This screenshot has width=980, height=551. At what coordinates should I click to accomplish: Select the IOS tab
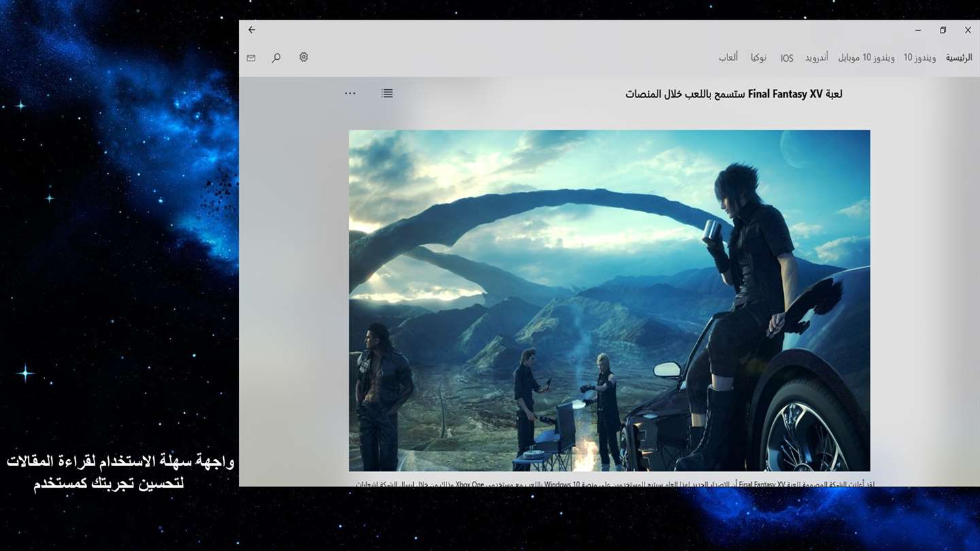click(787, 59)
